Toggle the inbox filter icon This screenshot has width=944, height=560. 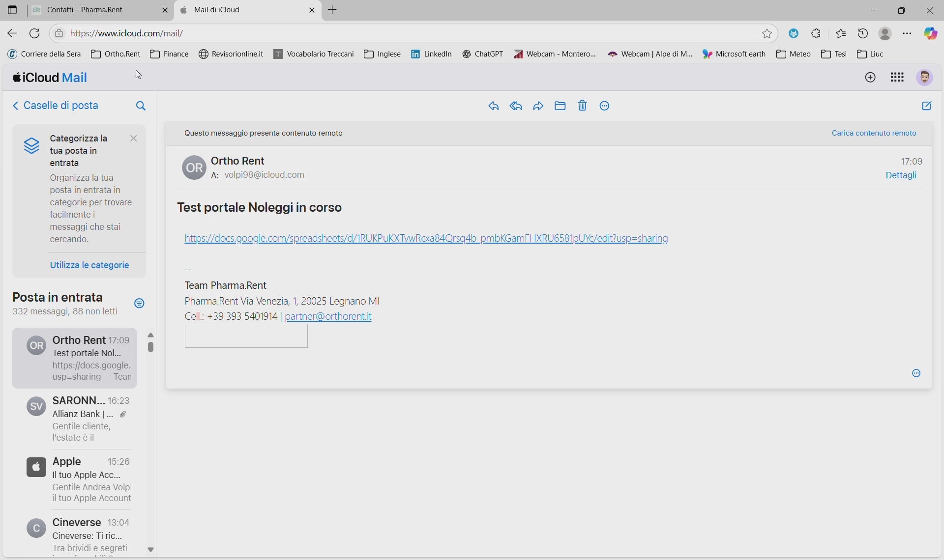click(140, 304)
